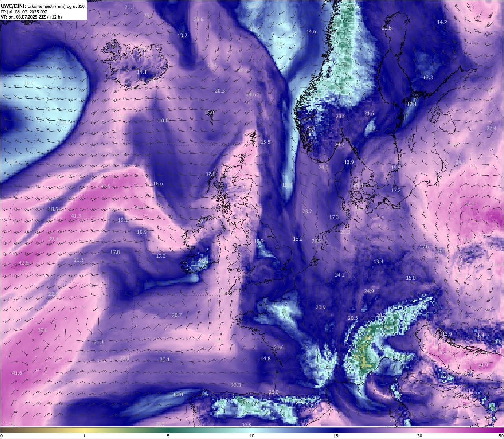Screen dimensions: 504x439
Task: Click the value 17.6 over Poland
Action: pos(424,246)
